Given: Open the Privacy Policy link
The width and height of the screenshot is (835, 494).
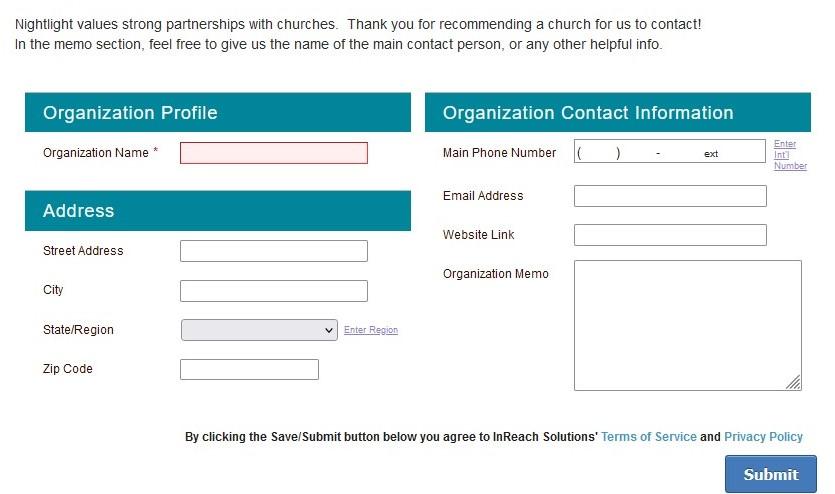Looking at the screenshot, I should point(763,437).
